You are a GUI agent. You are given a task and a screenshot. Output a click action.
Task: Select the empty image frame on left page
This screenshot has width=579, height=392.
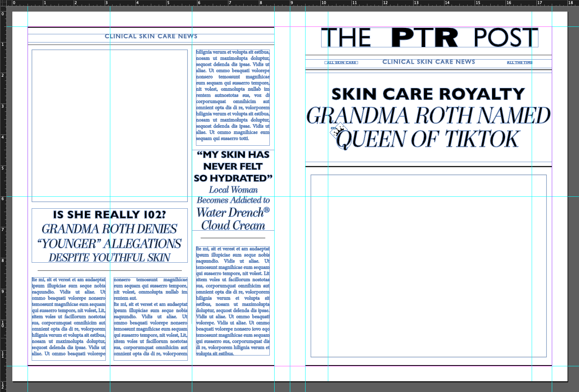[110, 126]
